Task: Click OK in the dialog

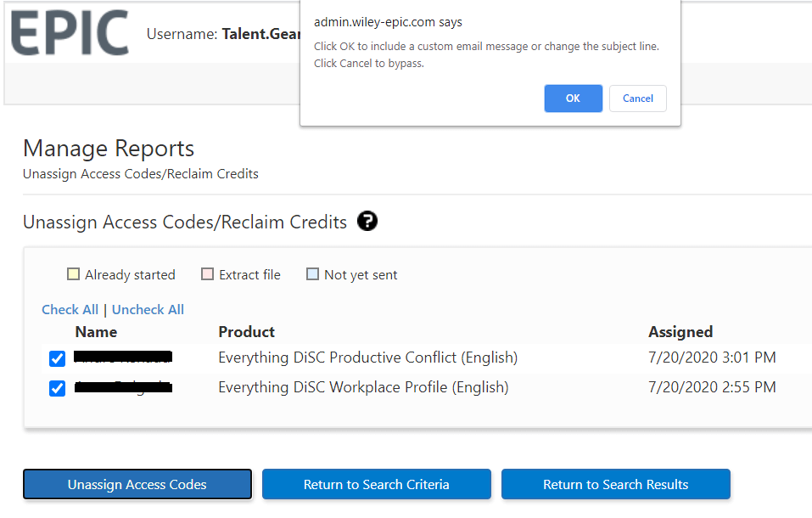Action: (x=573, y=98)
